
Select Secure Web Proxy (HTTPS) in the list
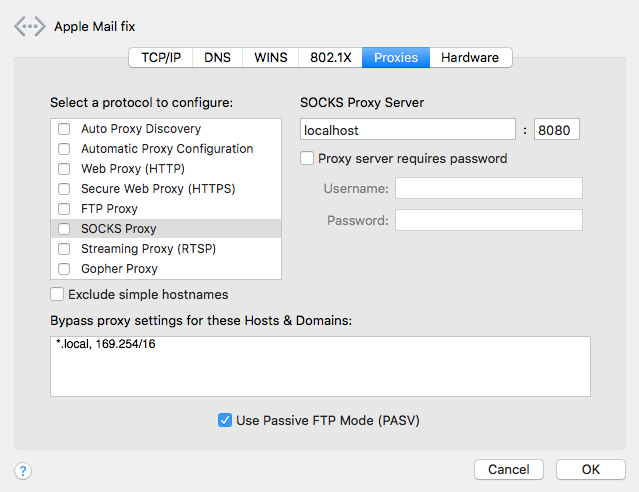tap(158, 189)
